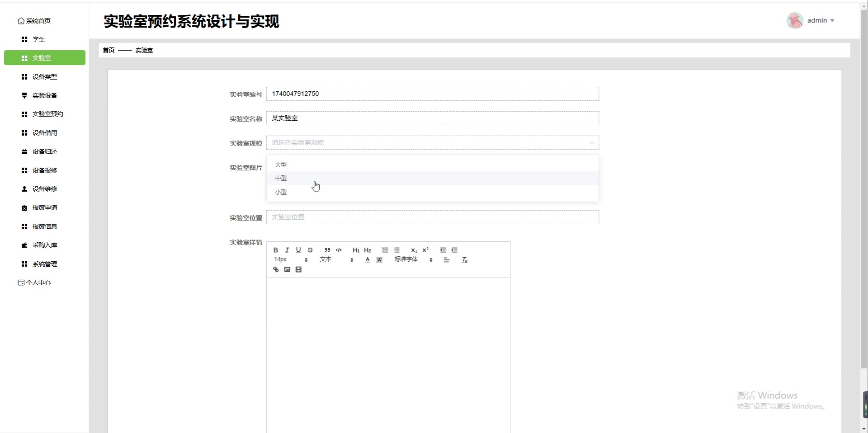Insert a video into the editor

pos(298,269)
